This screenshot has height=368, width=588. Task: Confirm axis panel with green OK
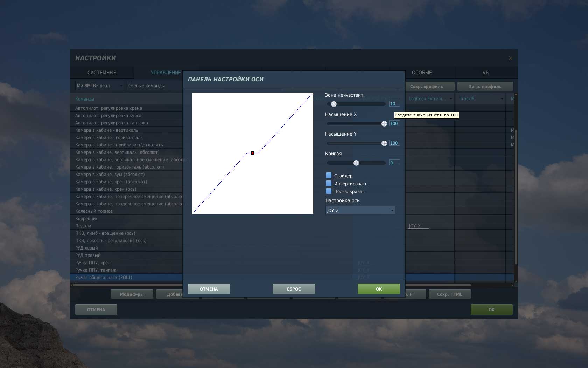click(x=379, y=289)
